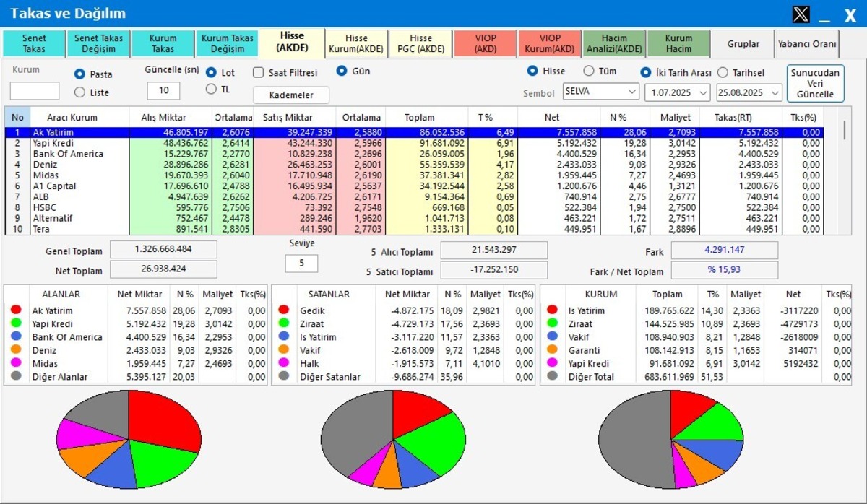Viewport: 867px width, 504px height.
Task: Click the SATANLAR pie chart
Action: click(392, 440)
